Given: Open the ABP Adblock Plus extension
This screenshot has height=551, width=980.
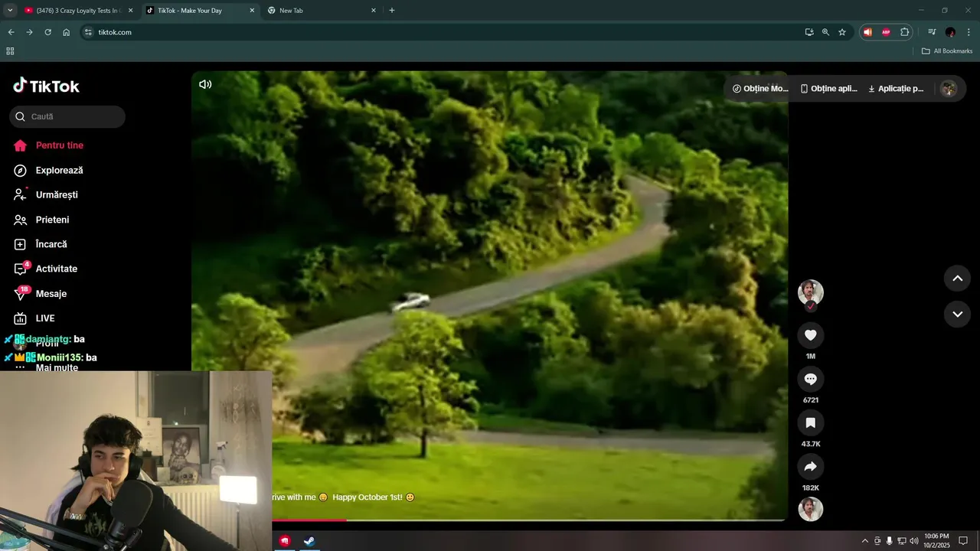Looking at the screenshot, I should pos(886,32).
